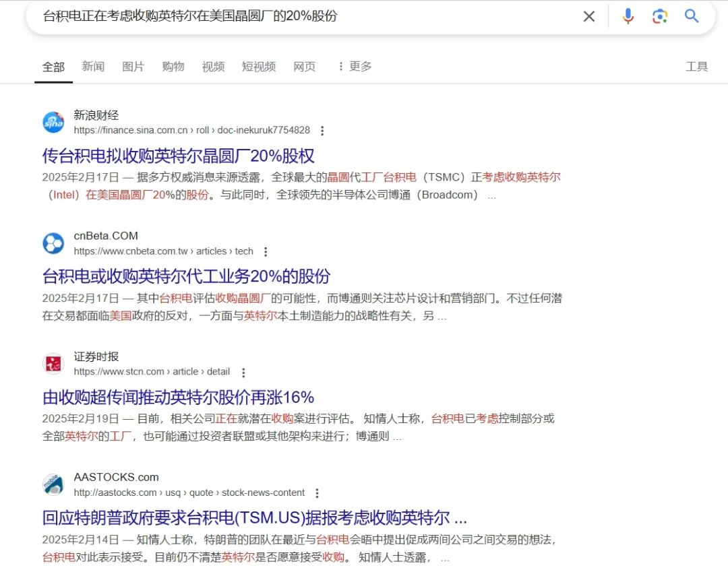728x572 pixels.
Task: Click the AASTOCKS.com site favicon
Action: coord(53,484)
